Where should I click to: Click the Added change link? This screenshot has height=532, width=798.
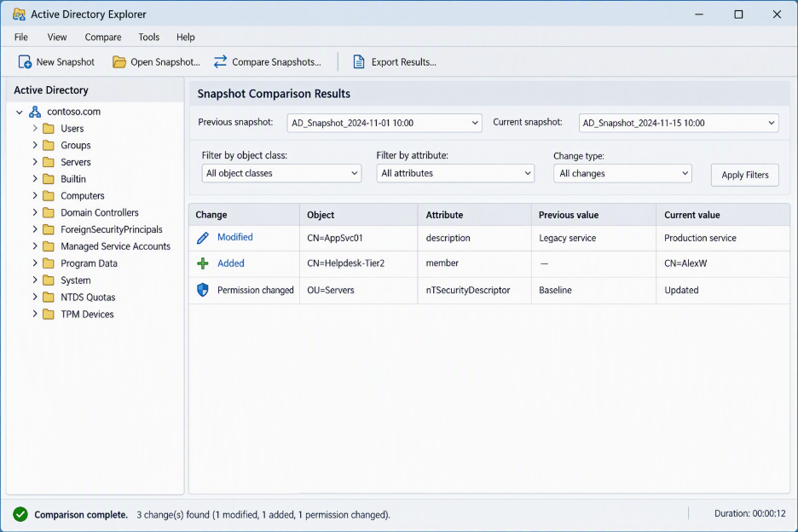230,263
